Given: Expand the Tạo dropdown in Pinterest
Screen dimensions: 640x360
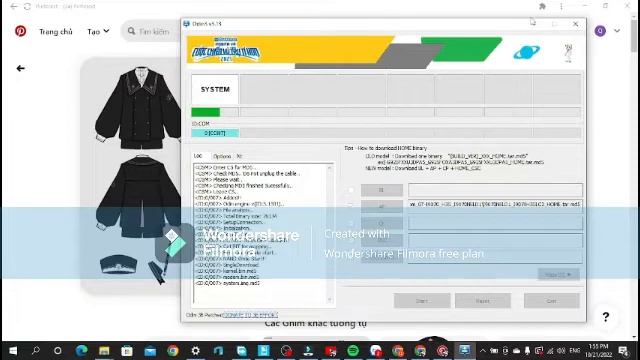Looking at the screenshot, I should coord(98,31).
